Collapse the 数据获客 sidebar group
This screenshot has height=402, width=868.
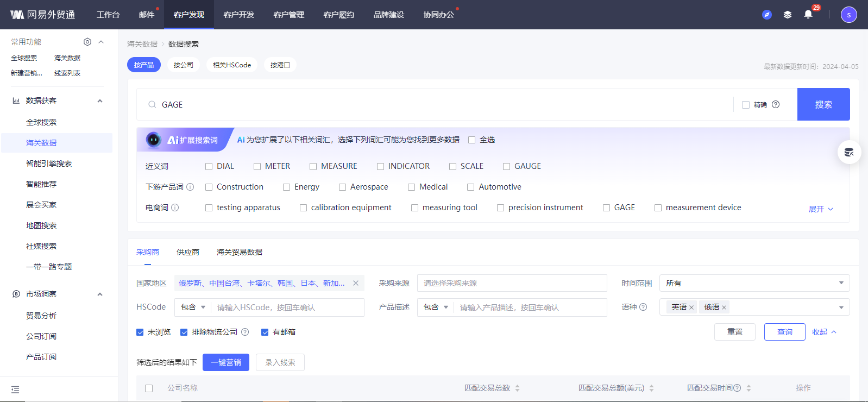(100, 100)
